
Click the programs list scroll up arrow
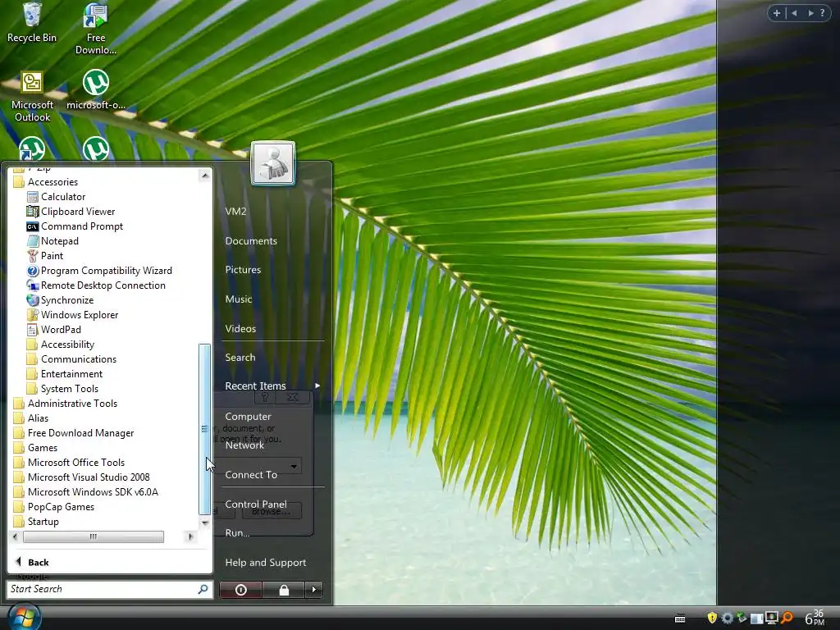click(204, 176)
